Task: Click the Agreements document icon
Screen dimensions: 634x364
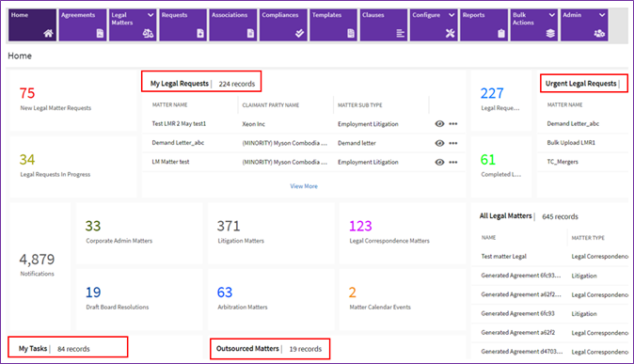Action: (100, 33)
